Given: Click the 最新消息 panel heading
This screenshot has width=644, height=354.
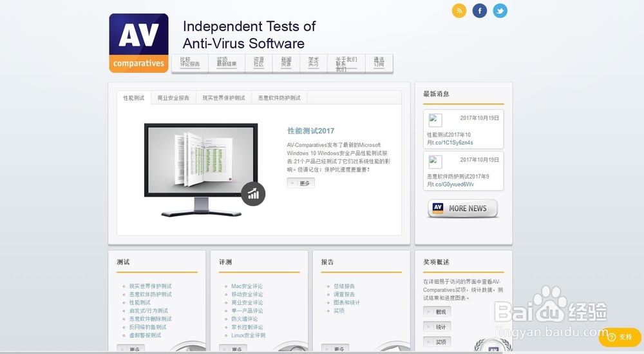Looking at the screenshot, I should (436, 93).
